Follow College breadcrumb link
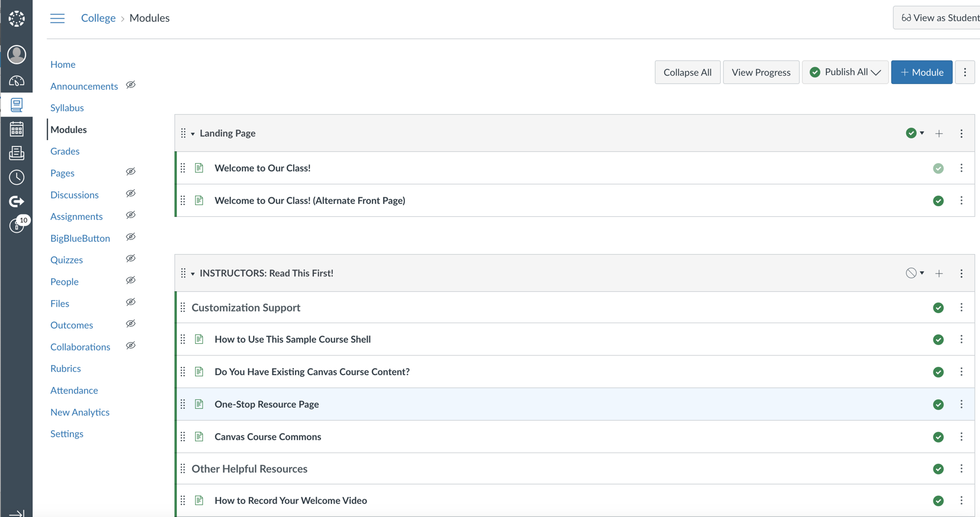Viewport: 980px width, 517px height. (x=98, y=18)
